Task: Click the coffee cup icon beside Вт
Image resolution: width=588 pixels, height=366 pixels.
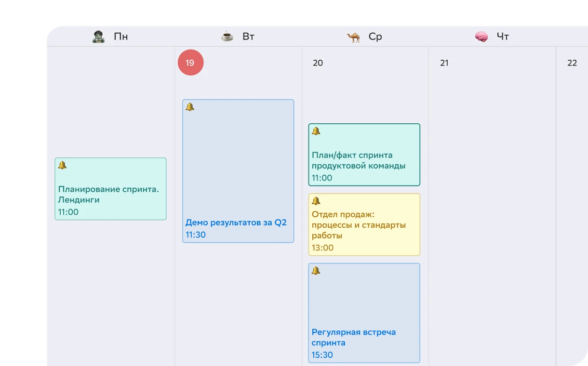Action: coord(227,37)
